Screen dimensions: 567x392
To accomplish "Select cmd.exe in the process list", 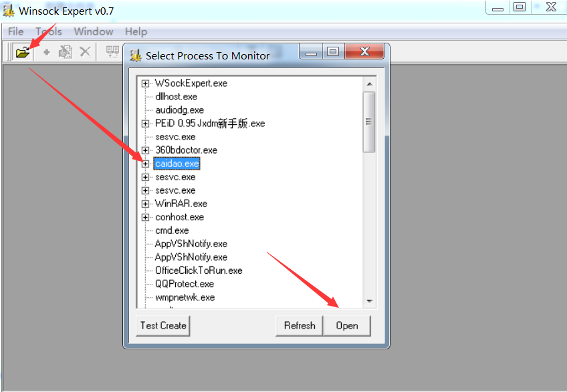I will pos(172,230).
